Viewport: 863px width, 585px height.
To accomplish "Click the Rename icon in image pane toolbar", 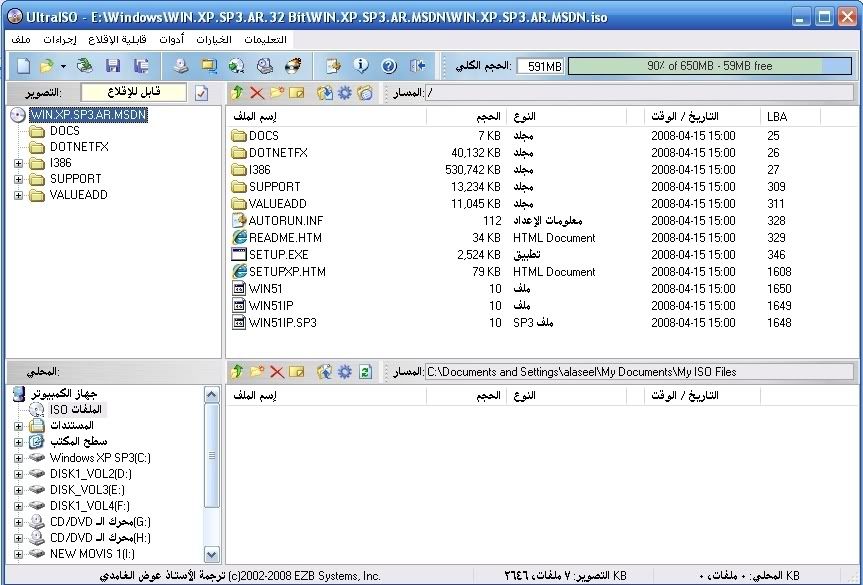I will (x=297, y=92).
